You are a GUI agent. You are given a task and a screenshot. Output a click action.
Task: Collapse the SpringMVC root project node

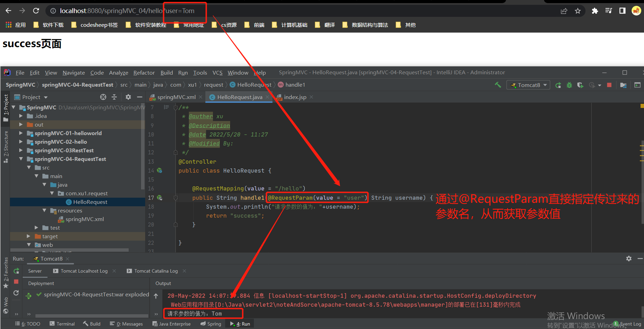13,107
